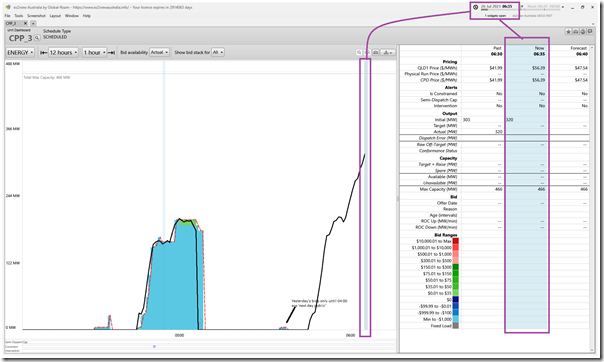604x362 pixels.
Task: Click the Total Max Capacity label on the chart
Action: click(47, 77)
